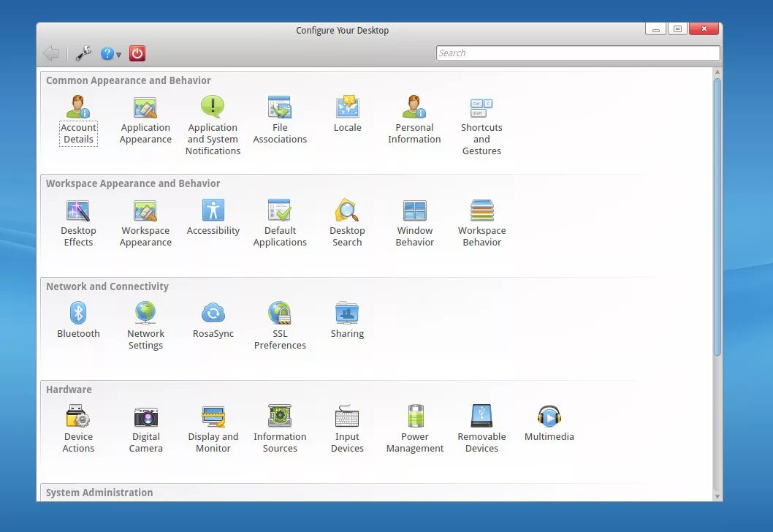Click the Common Appearance and Behavior heading

coord(128,80)
